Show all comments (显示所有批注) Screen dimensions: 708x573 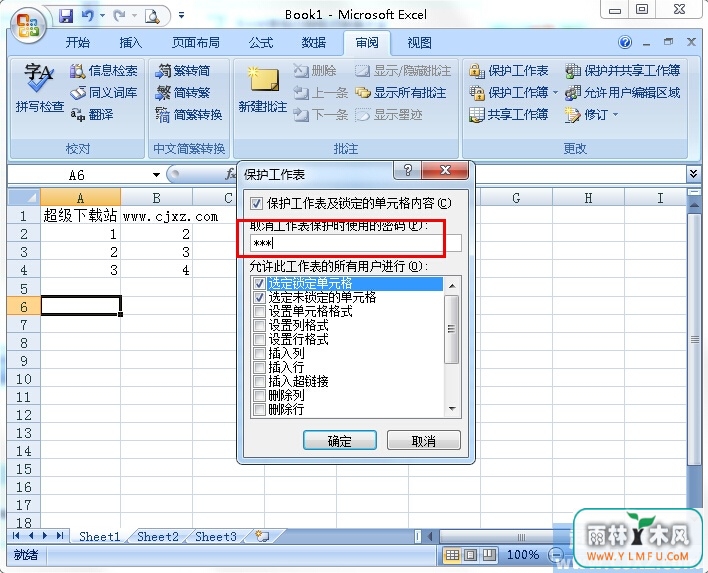[x=401, y=93]
